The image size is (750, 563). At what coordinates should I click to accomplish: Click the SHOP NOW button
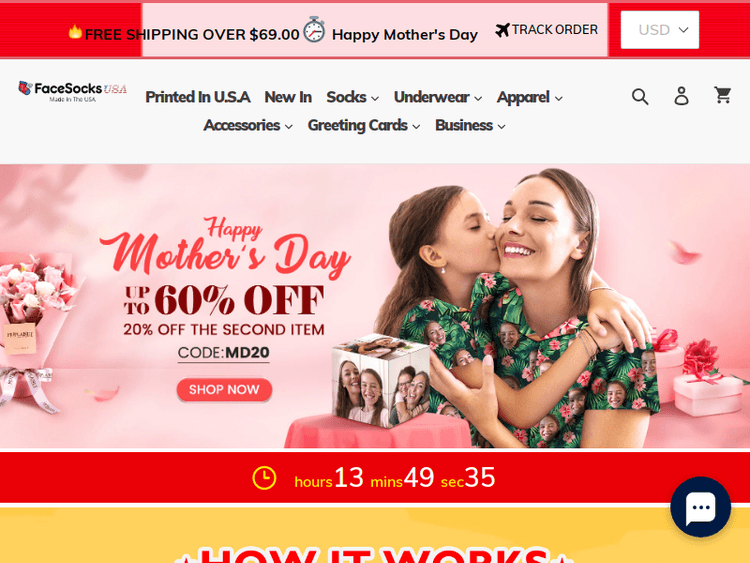pos(224,390)
